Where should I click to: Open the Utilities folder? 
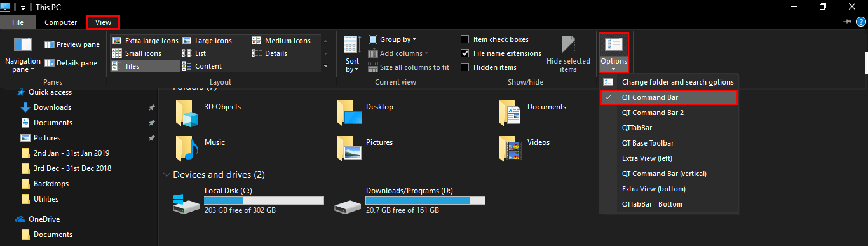click(46, 199)
